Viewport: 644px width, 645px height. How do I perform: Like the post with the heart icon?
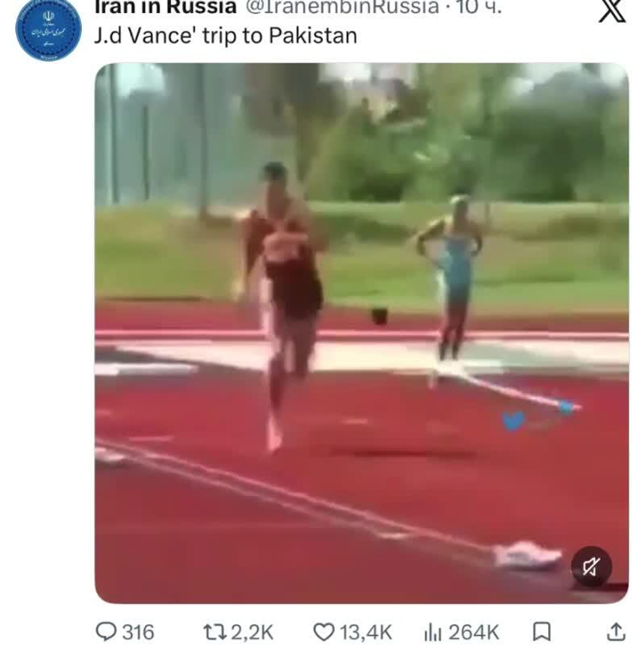coord(324,632)
